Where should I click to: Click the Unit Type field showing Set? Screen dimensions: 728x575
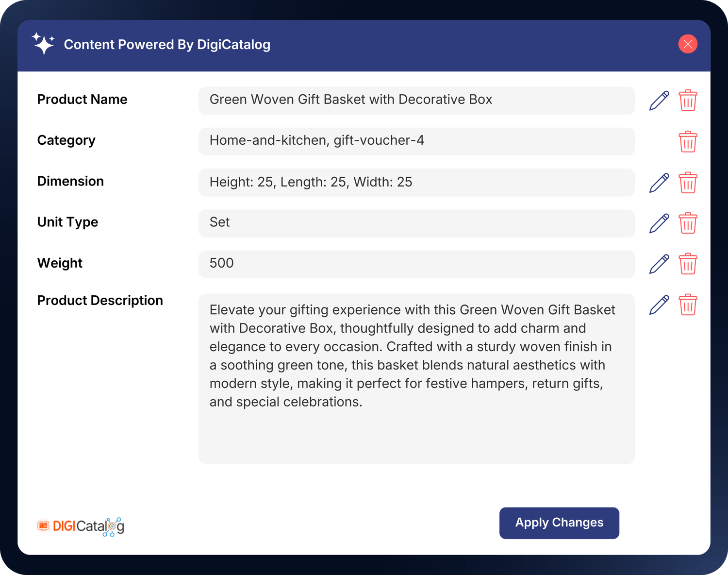click(416, 223)
